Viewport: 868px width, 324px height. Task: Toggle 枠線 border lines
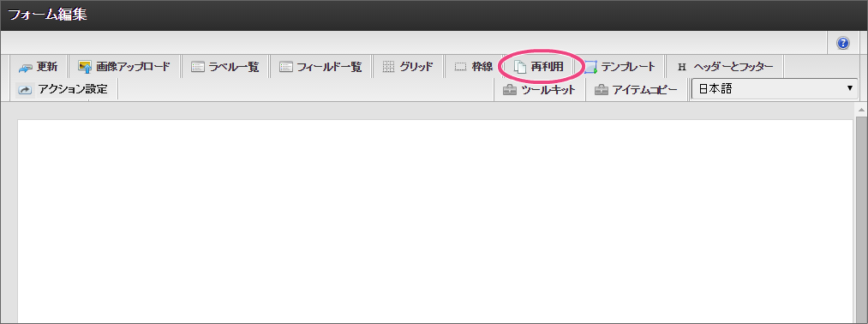(x=473, y=67)
